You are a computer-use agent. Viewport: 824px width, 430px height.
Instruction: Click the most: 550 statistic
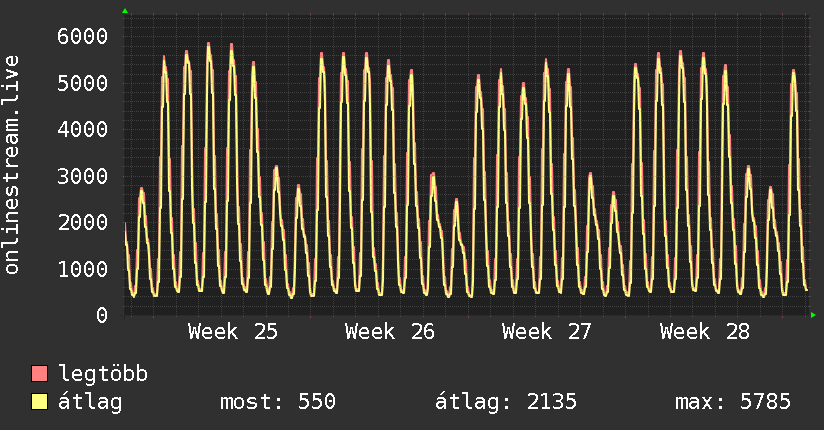click(x=277, y=402)
